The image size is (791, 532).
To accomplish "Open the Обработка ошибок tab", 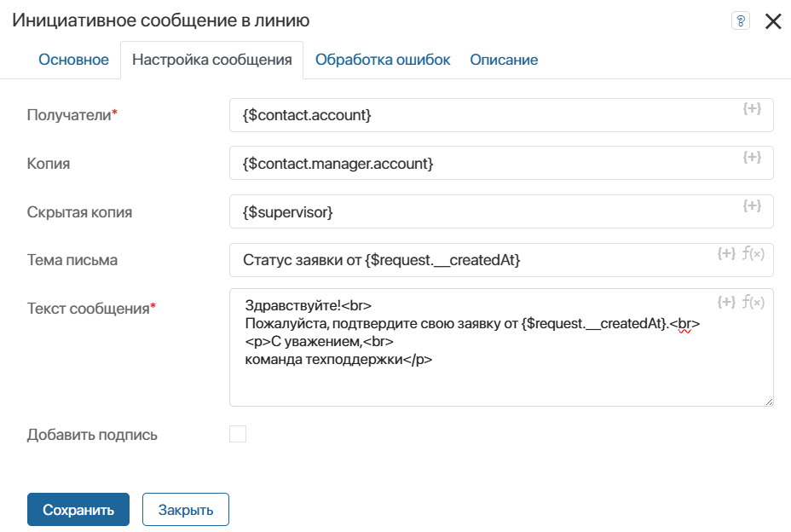I will click(383, 60).
